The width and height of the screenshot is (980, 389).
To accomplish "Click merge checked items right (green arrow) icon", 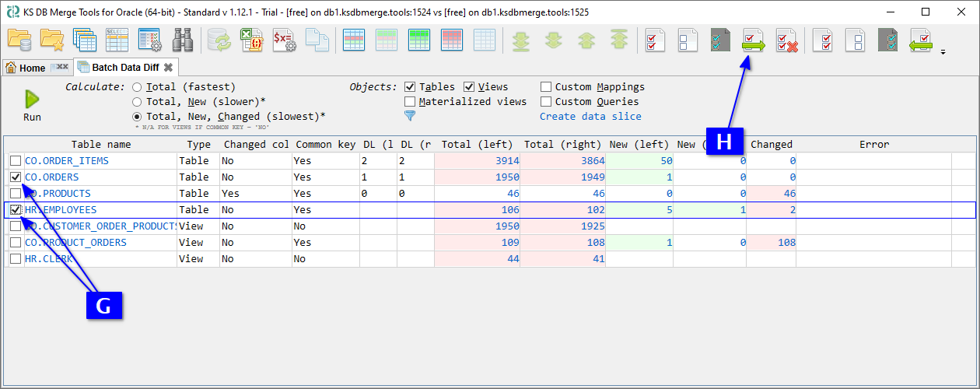I will pos(753,40).
